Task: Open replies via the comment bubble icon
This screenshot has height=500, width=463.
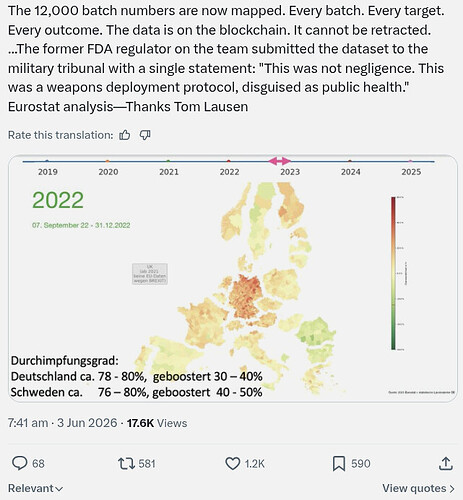Action: (20, 463)
